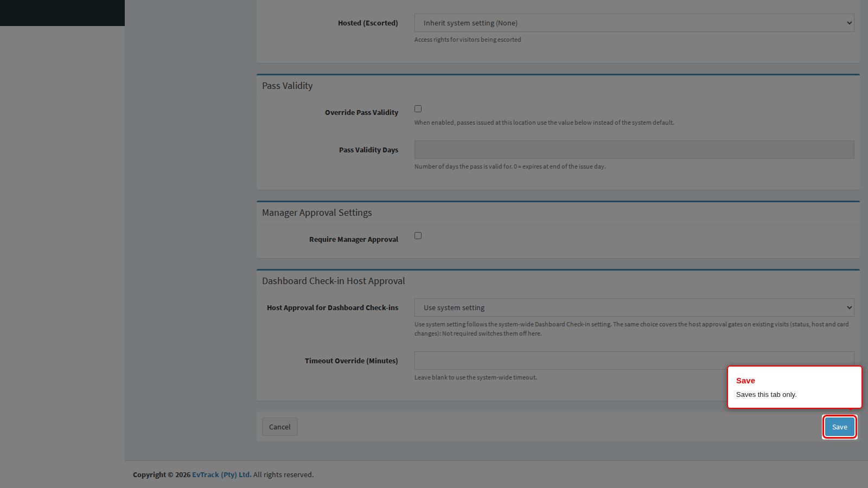Select the Pass Validity section heading
The height and width of the screenshot is (488, 868).
pyautogui.click(x=288, y=86)
